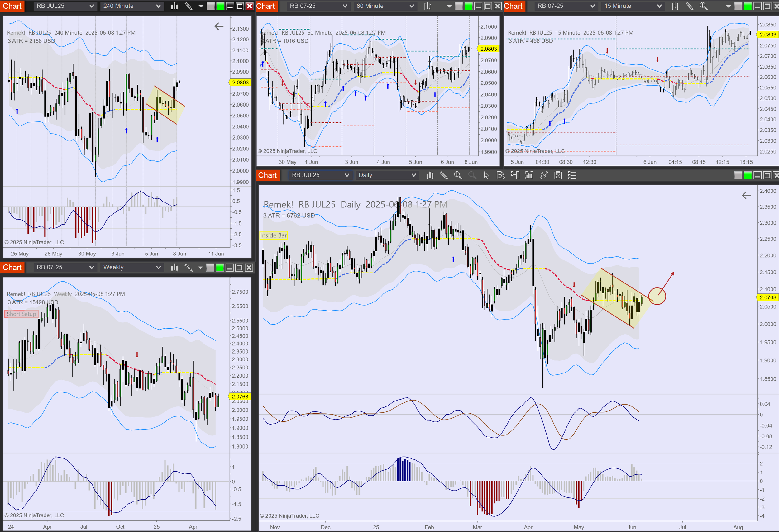779x532 pixels.
Task: Open Data Box icon in Daily chart
Action: pos(501,175)
